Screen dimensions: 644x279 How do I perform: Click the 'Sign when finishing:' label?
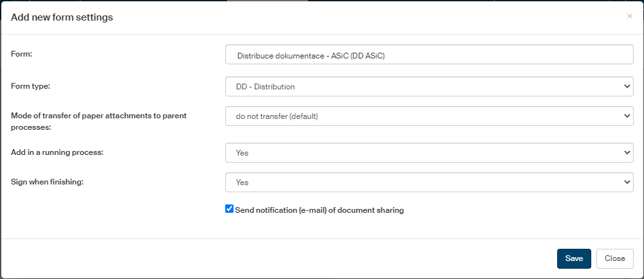click(48, 181)
